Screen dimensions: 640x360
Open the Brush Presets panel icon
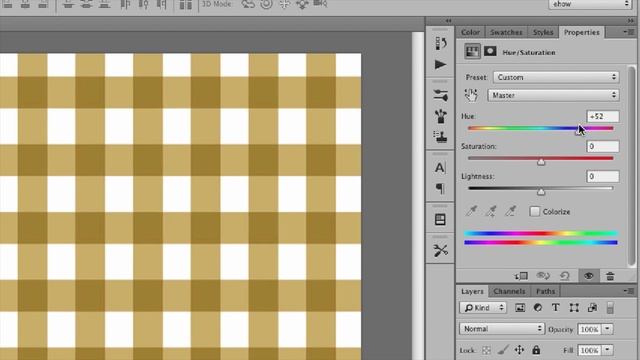tap(440, 95)
